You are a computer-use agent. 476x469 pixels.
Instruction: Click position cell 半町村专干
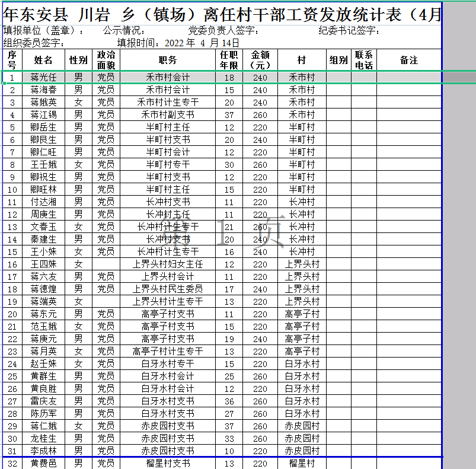pyautogui.click(x=168, y=164)
